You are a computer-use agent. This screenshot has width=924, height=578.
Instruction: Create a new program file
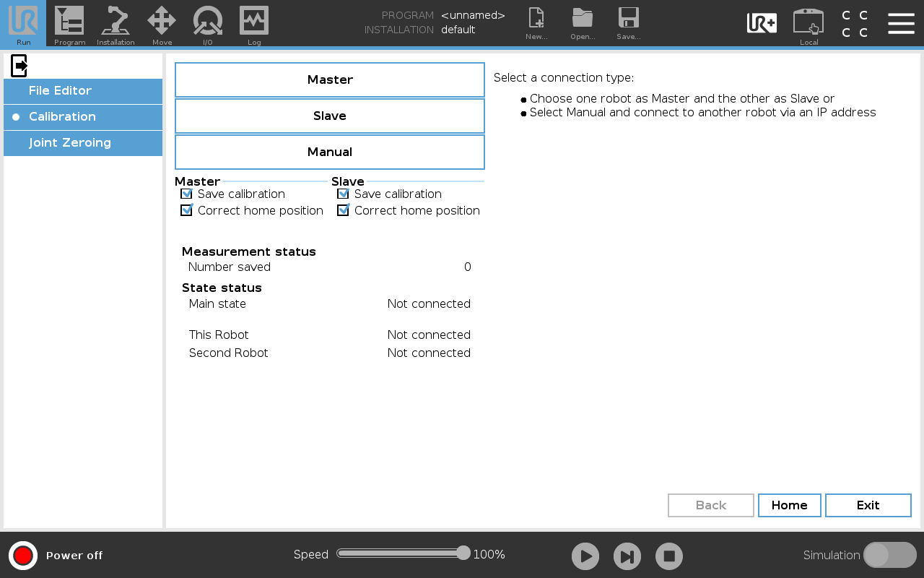[x=536, y=23]
